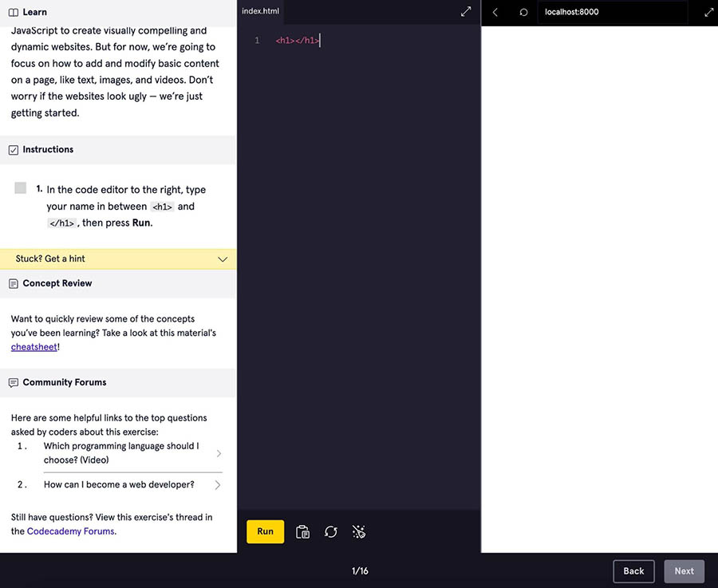Open 'Which programming language should I choose?' chevron
The image size is (718, 588).
click(219, 453)
